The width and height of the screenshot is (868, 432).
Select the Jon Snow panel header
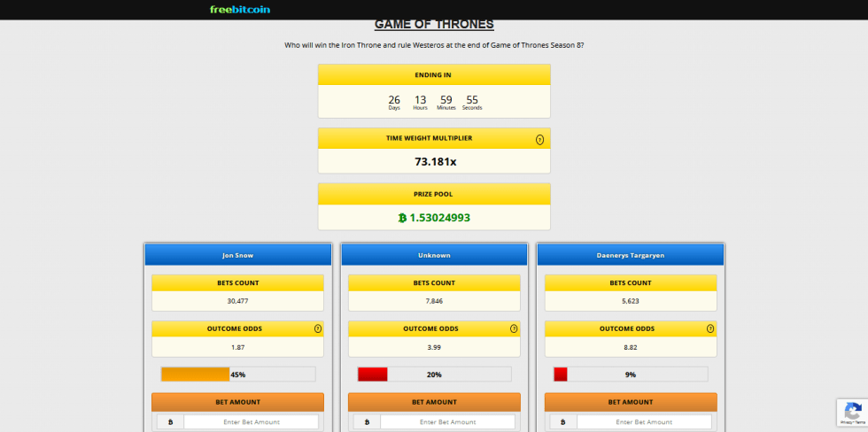(x=237, y=255)
